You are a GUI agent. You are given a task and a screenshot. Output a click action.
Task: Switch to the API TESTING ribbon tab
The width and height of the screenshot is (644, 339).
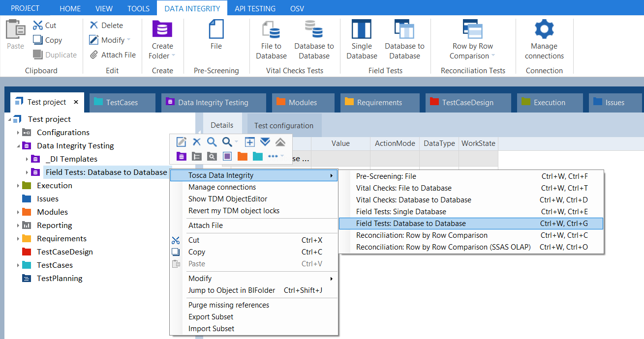click(255, 8)
